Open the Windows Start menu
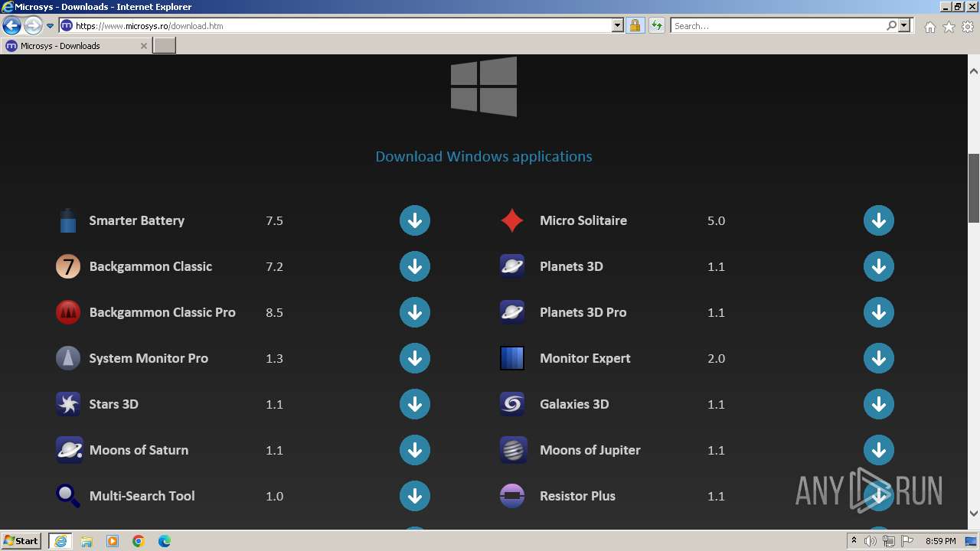Screen dimensions: 980x551 pos(21,541)
